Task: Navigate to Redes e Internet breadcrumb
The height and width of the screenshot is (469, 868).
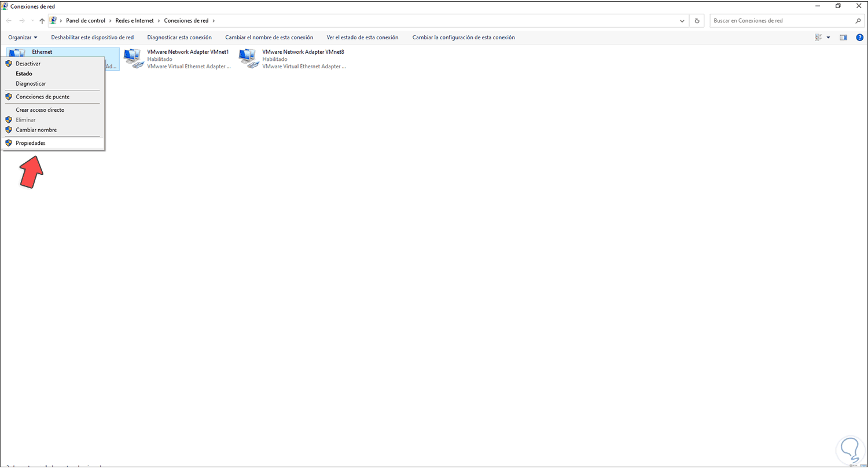Action: (x=134, y=21)
